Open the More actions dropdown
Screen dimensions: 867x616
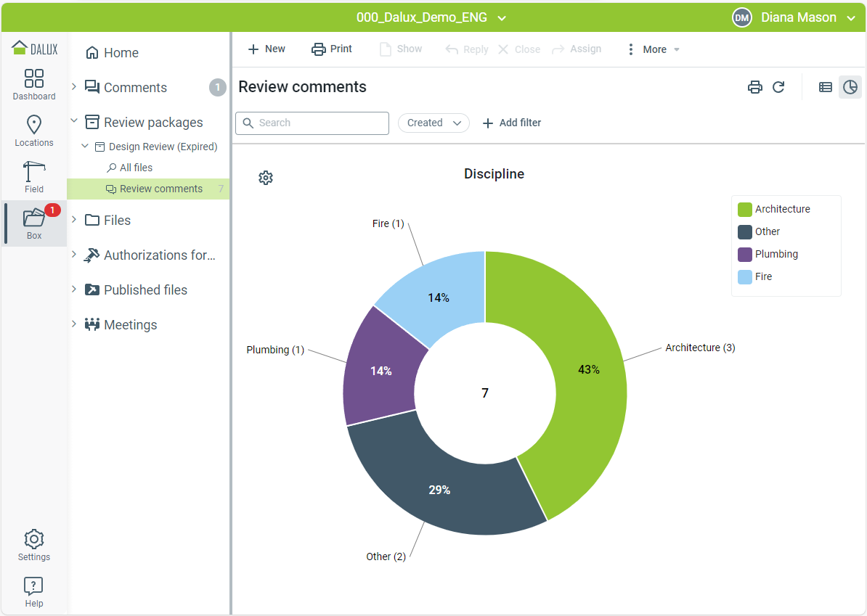point(654,49)
